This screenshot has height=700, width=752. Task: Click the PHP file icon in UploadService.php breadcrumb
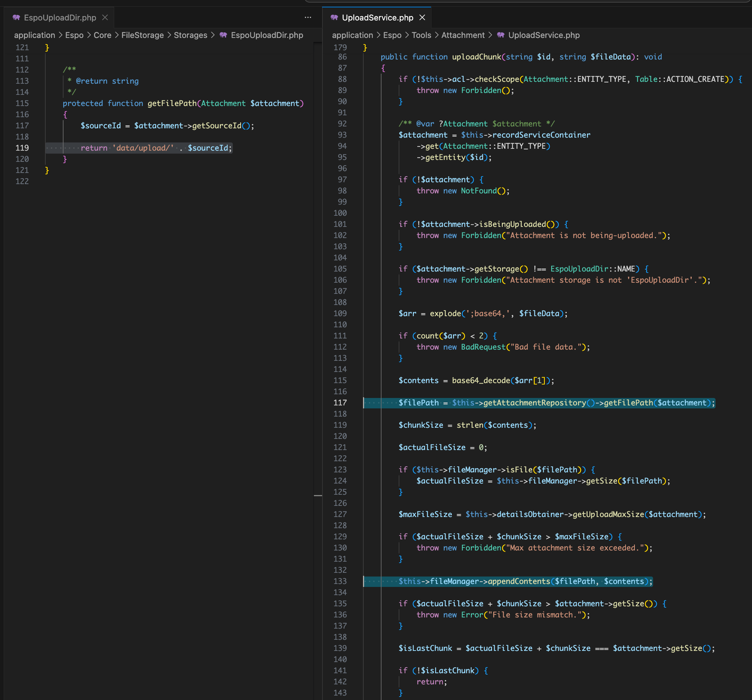pos(501,35)
